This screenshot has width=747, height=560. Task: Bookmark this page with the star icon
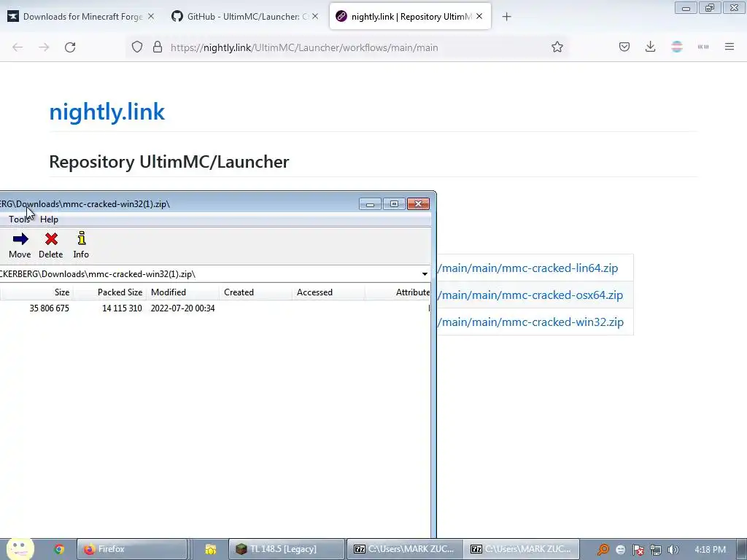(557, 47)
